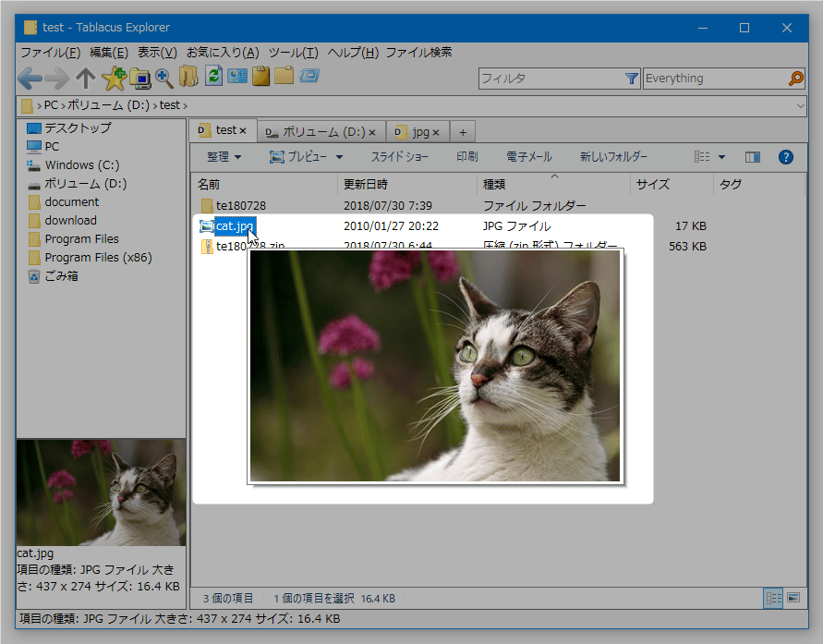Image resolution: width=823 pixels, height=644 pixels.
Task: Click the open folders tree icon
Action: 188,77
